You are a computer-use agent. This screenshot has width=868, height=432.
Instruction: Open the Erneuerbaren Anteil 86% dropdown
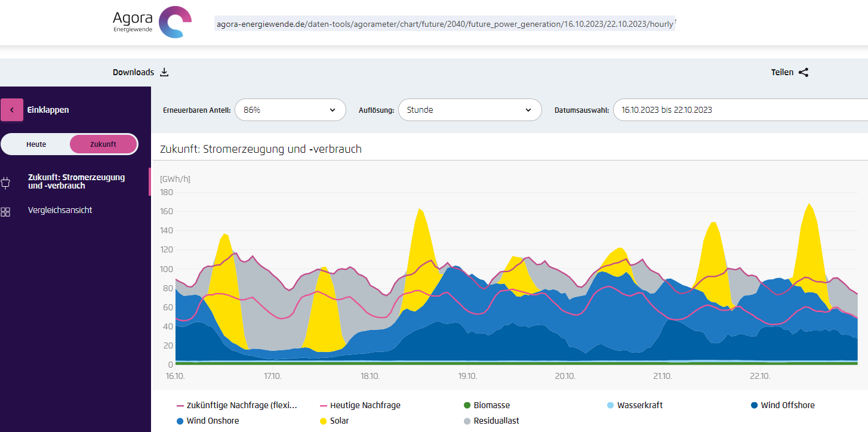pyautogui.click(x=290, y=110)
